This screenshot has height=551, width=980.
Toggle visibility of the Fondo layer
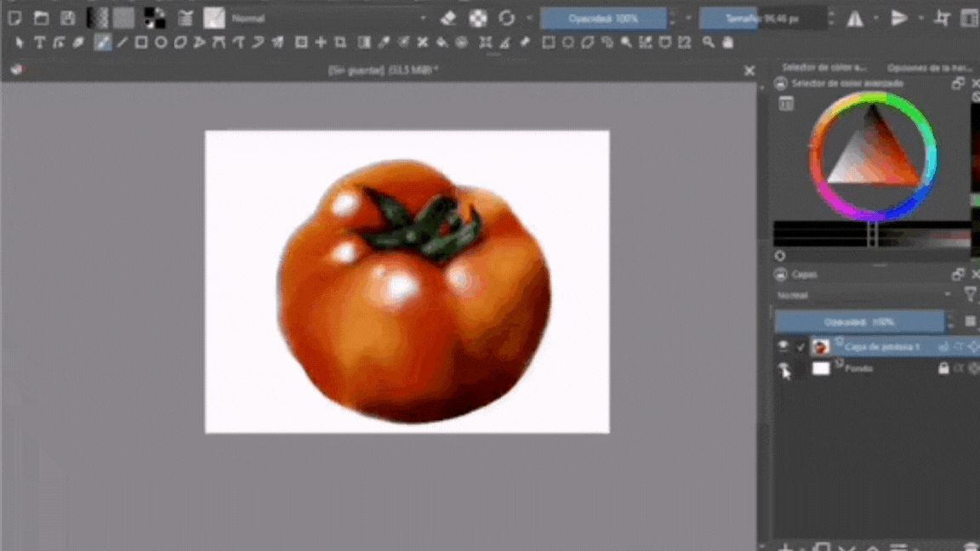[783, 368]
